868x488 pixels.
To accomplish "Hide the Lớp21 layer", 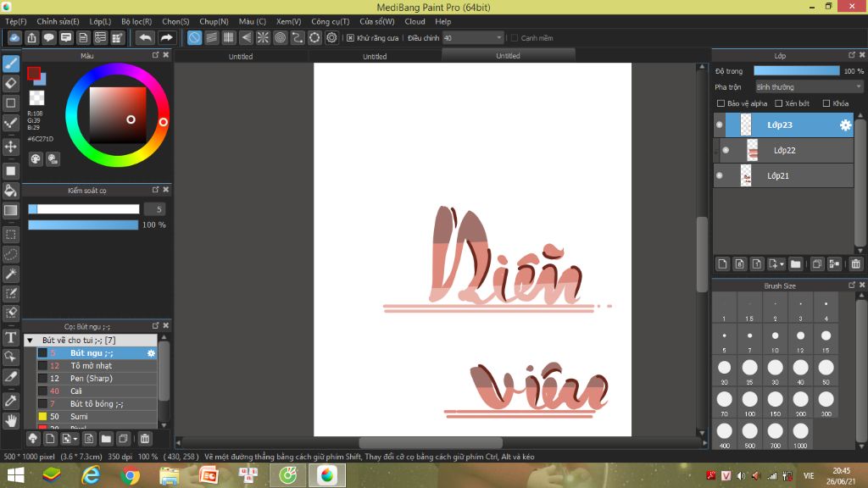I will pyautogui.click(x=719, y=175).
